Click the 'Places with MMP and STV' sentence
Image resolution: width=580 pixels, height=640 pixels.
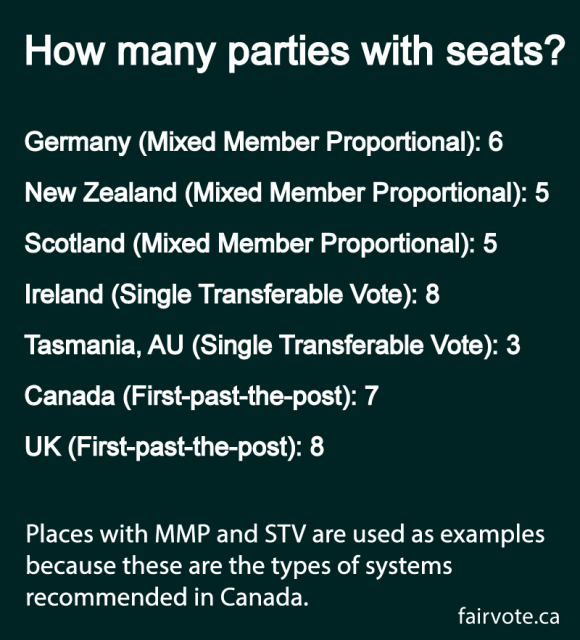coord(285,566)
